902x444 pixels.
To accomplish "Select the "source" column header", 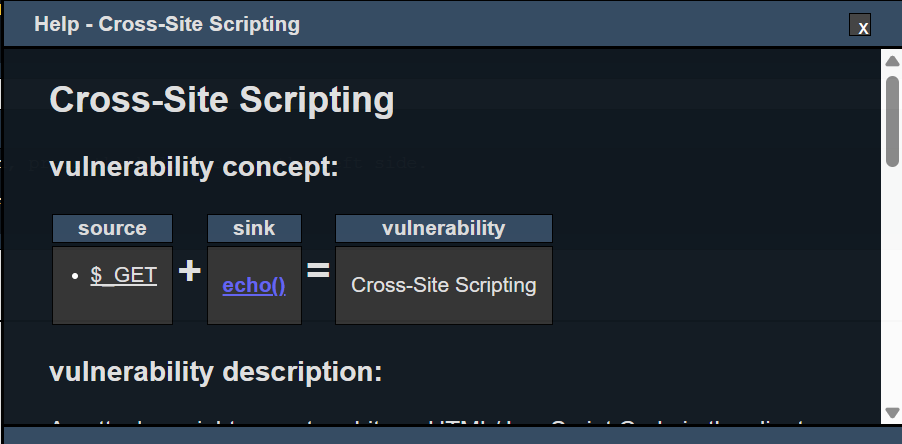I will 112,228.
